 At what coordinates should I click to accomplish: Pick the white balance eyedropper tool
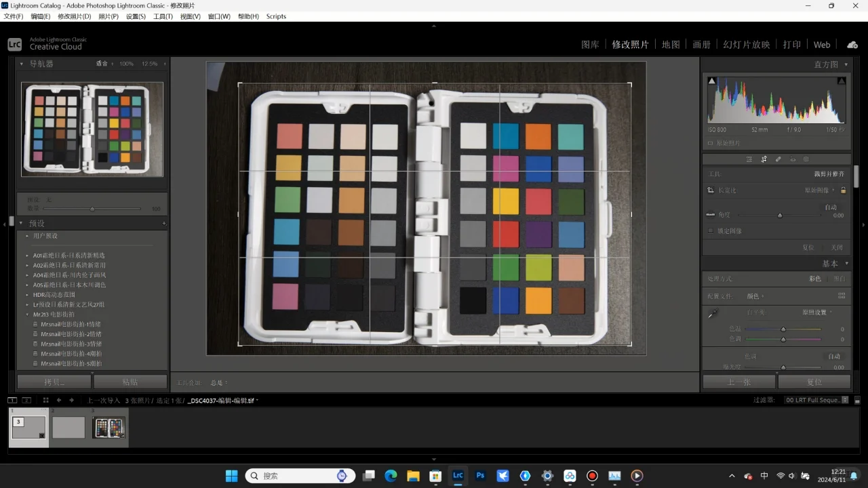pos(713,314)
